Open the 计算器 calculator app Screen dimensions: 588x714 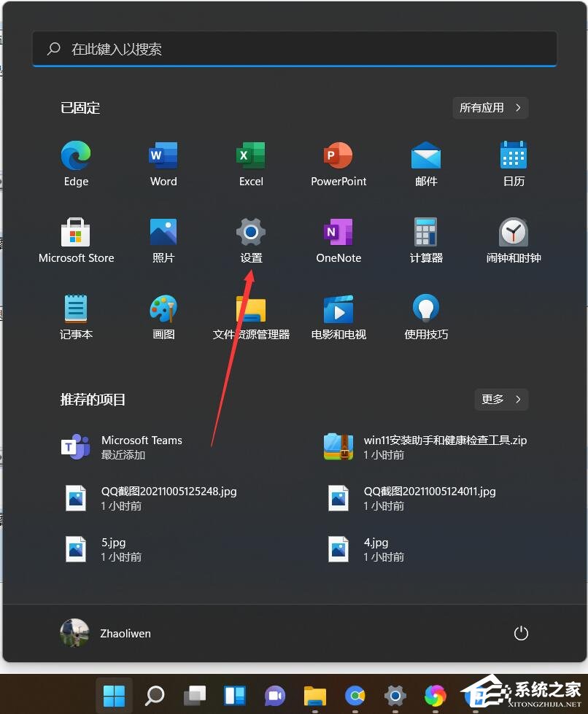click(x=426, y=239)
